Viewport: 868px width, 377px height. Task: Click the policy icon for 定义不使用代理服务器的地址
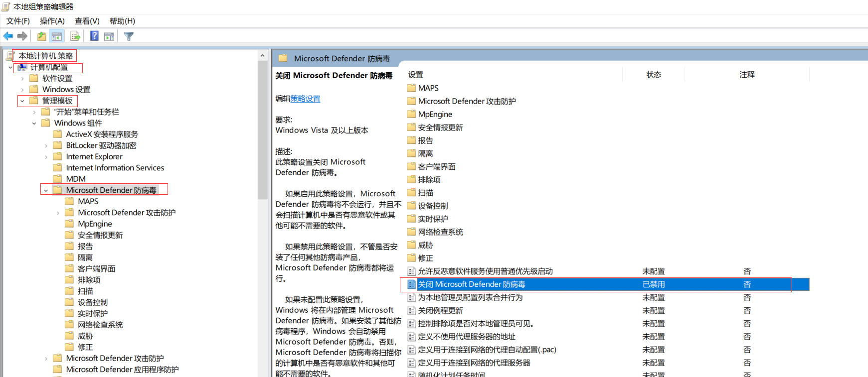[x=412, y=337]
